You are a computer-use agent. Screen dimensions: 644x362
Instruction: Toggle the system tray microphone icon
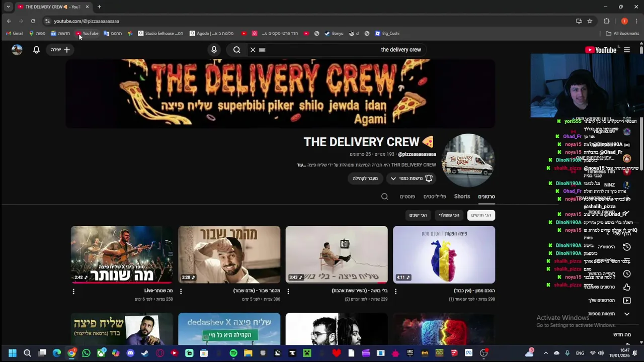click(x=567, y=353)
